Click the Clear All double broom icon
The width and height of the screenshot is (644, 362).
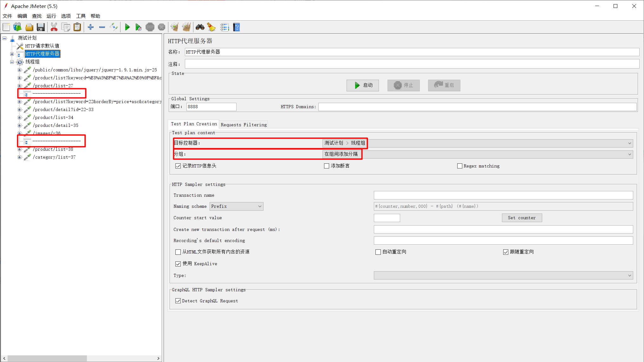pyautogui.click(x=186, y=27)
